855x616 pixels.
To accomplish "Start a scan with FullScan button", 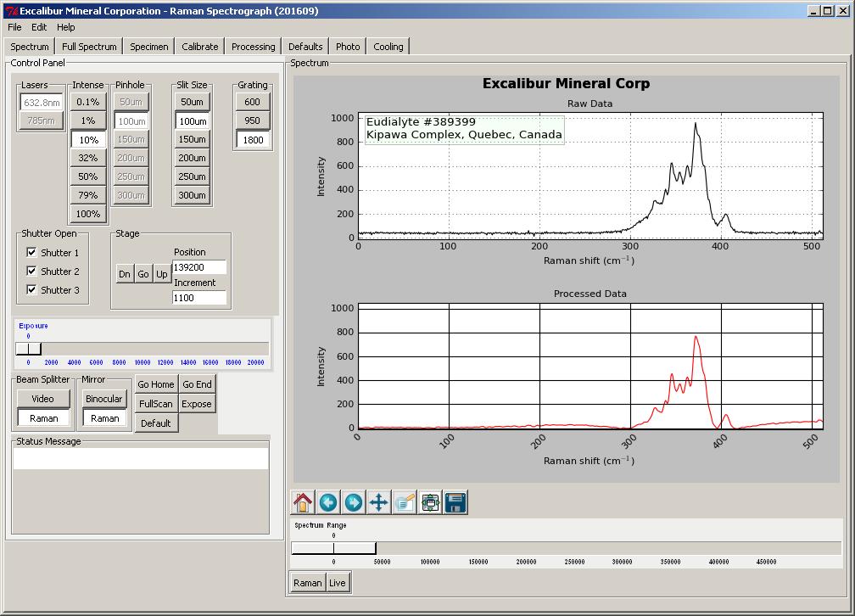I will pyautogui.click(x=156, y=404).
